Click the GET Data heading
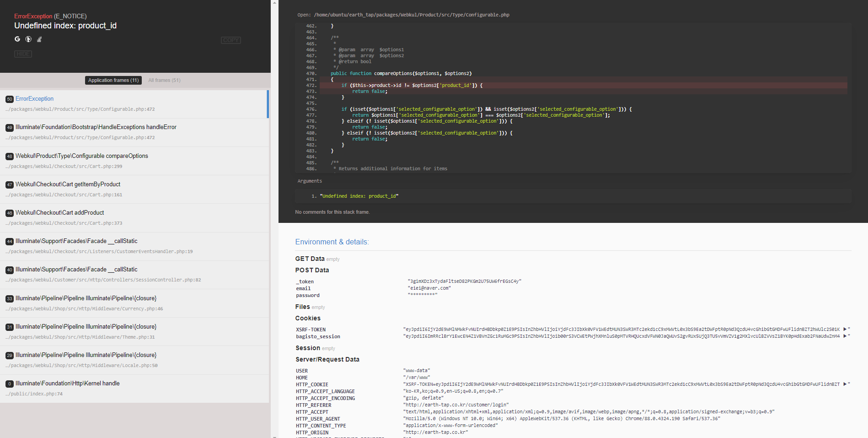The width and height of the screenshot is (868, 438). click(x=310, y=259)
